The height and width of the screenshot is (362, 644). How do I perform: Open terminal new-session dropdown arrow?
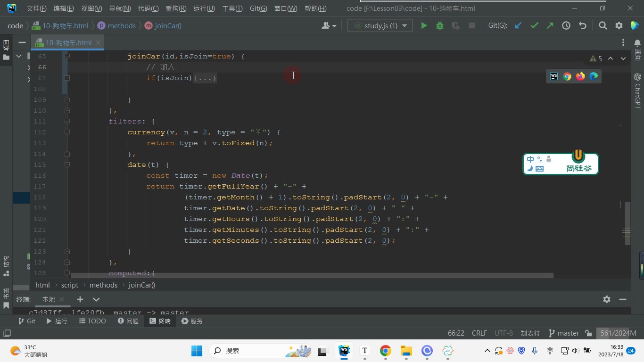pyautogui.click(x=96, y=299)
